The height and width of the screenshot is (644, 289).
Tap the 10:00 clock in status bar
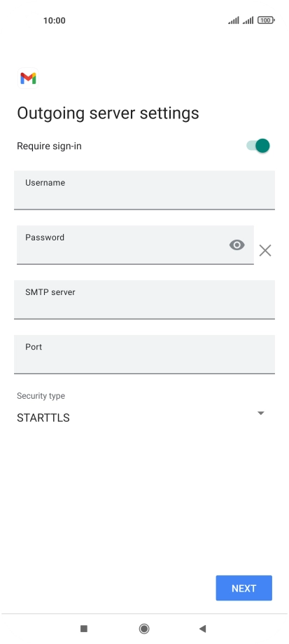pyautogui.click(x=55, y=20)
